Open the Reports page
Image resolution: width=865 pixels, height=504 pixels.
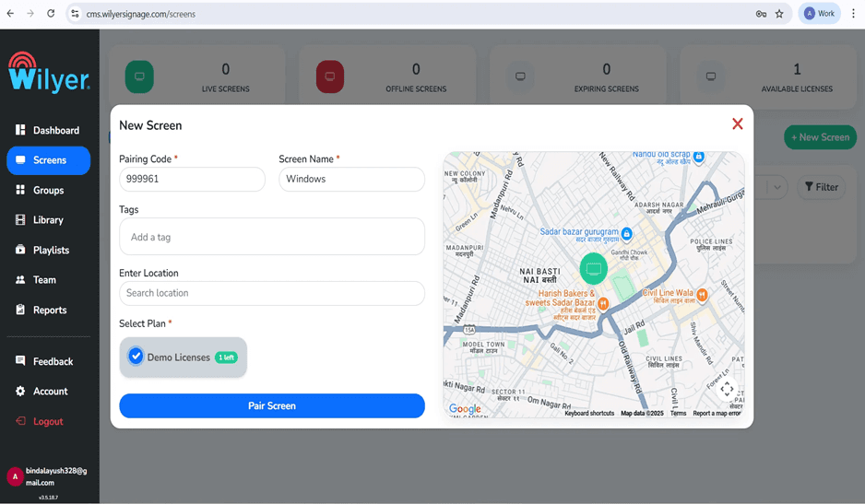[49, 310]
